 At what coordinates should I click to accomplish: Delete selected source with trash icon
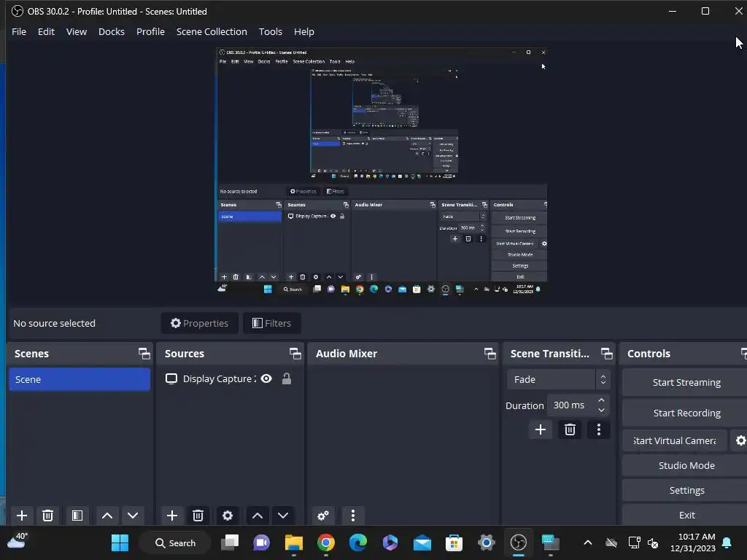coord(198,516)
